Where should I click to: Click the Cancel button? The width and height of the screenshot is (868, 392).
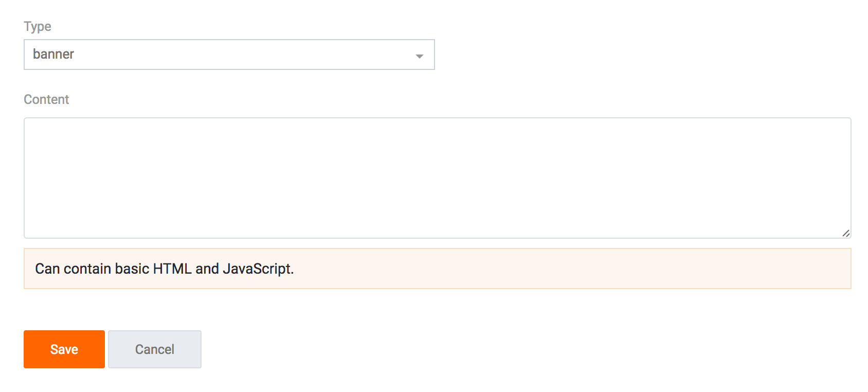(154, 349)
